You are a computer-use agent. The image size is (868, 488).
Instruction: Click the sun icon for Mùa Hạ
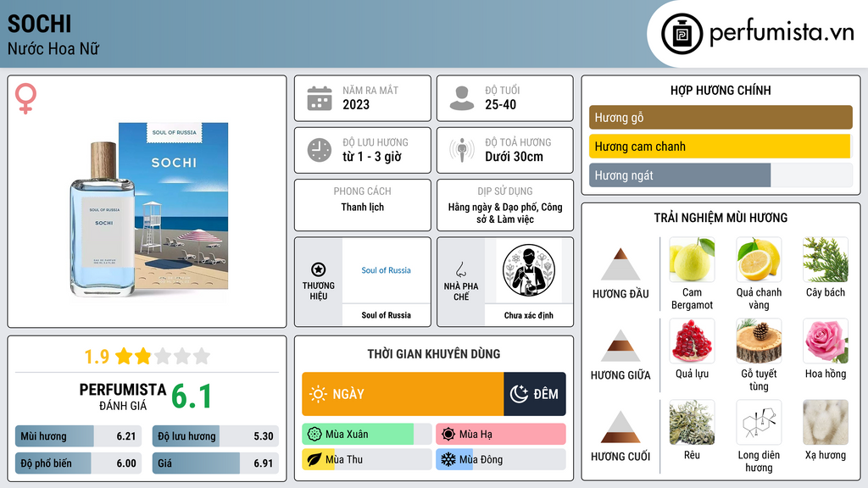(x=448, y=435)
